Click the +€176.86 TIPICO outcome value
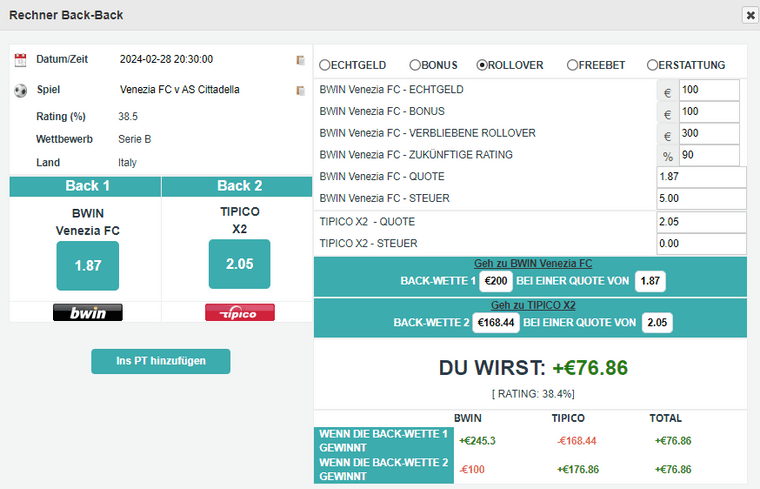The height and width of the screenshot is (489, 760). pos(578,470)
